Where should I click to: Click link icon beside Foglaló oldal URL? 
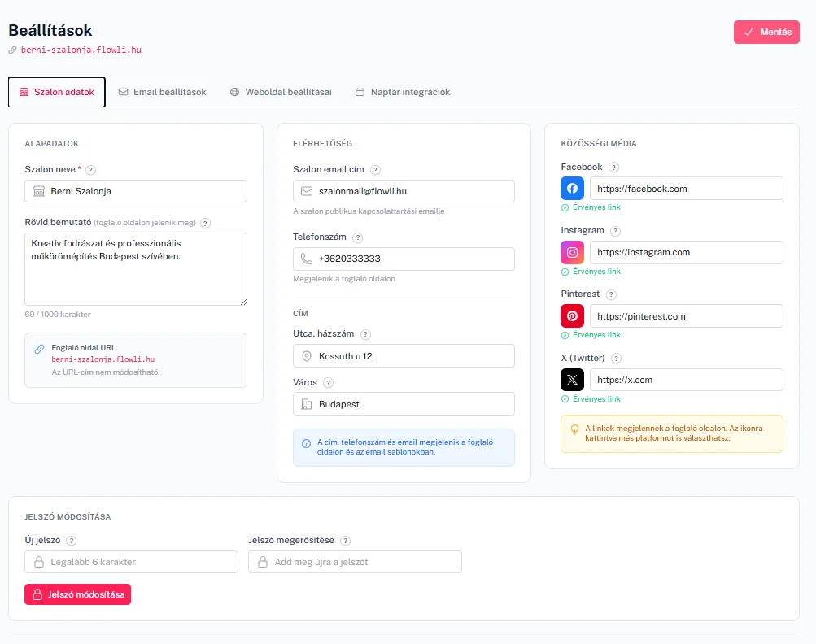[40, 349]
